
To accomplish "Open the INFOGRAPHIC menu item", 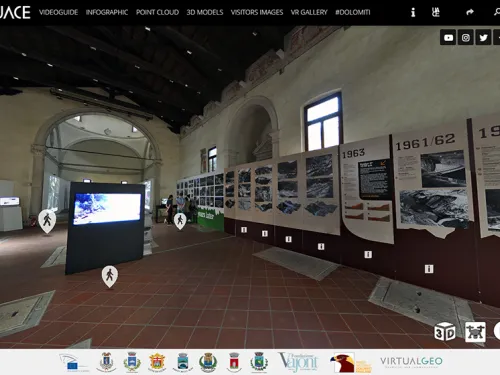I will [107, 12].
